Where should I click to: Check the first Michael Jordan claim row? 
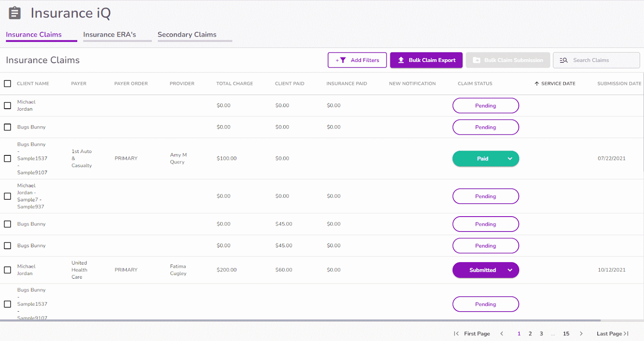coord(8,105)
